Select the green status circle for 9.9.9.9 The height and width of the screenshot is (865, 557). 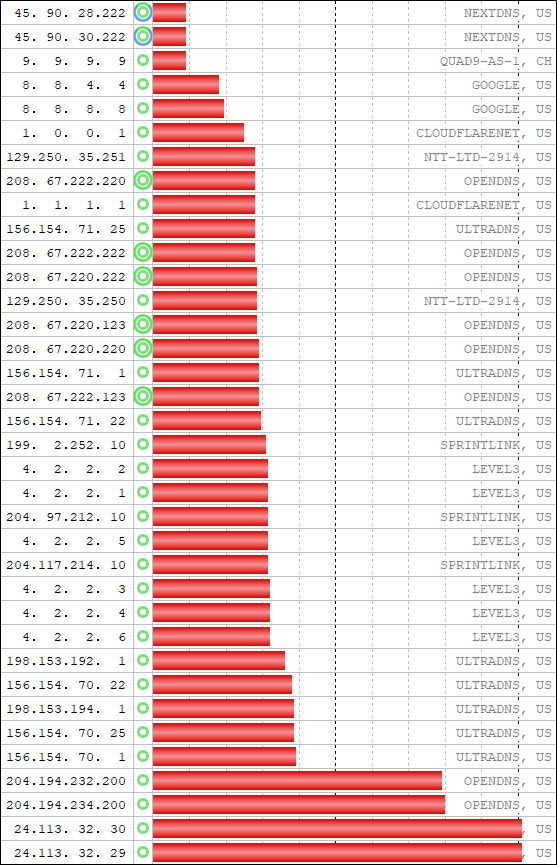143,60
